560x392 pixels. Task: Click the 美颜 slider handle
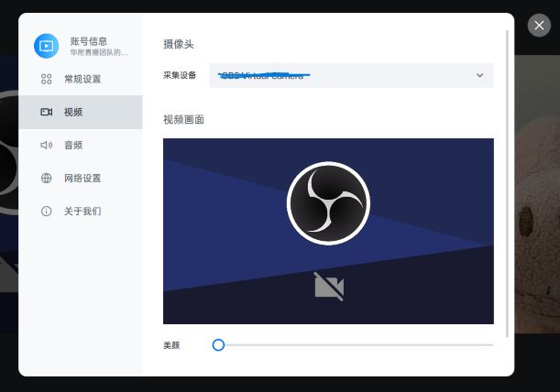[x=218, y=345]
